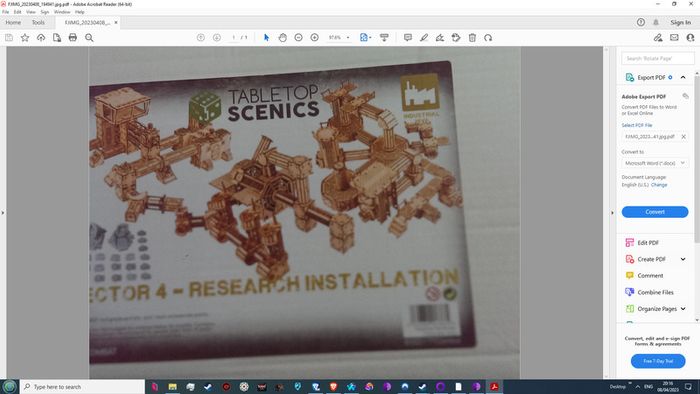Open the Find text magnifier
Image resolution: width=700 pixels, height=394 pixels.
click(x=89, y=38)
